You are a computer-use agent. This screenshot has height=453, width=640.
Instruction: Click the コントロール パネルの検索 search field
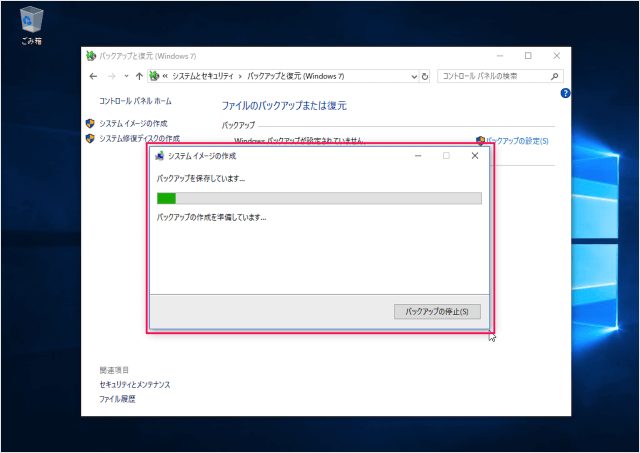click(493, 76)
